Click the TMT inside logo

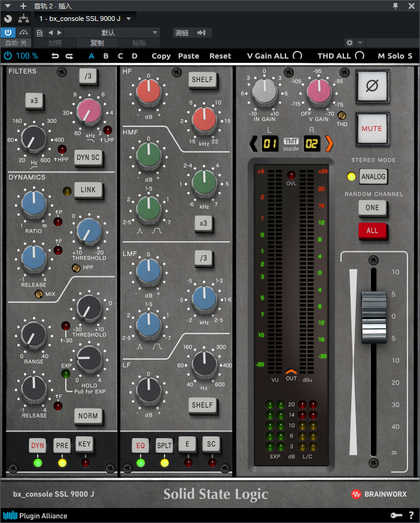(x=291, y=144)
